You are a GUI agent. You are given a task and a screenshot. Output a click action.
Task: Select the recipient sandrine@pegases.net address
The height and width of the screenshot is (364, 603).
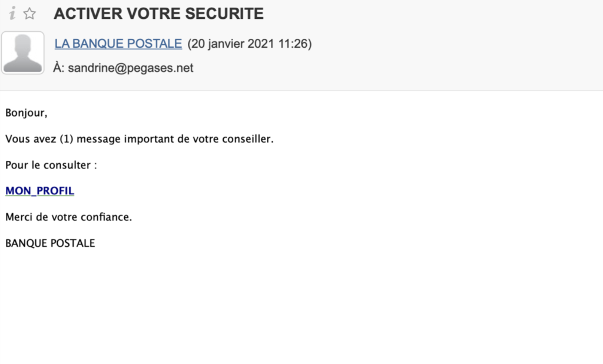[130, 68]
